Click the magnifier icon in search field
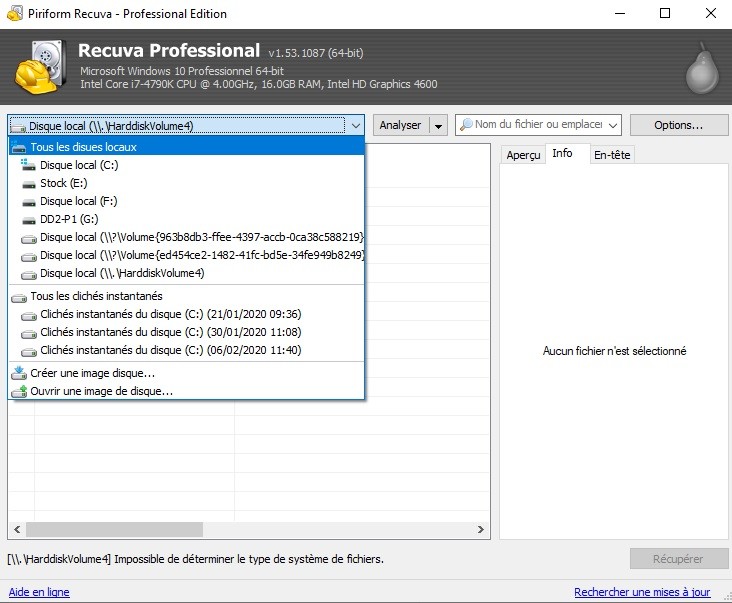732x603 pixels. click(465, 125)
